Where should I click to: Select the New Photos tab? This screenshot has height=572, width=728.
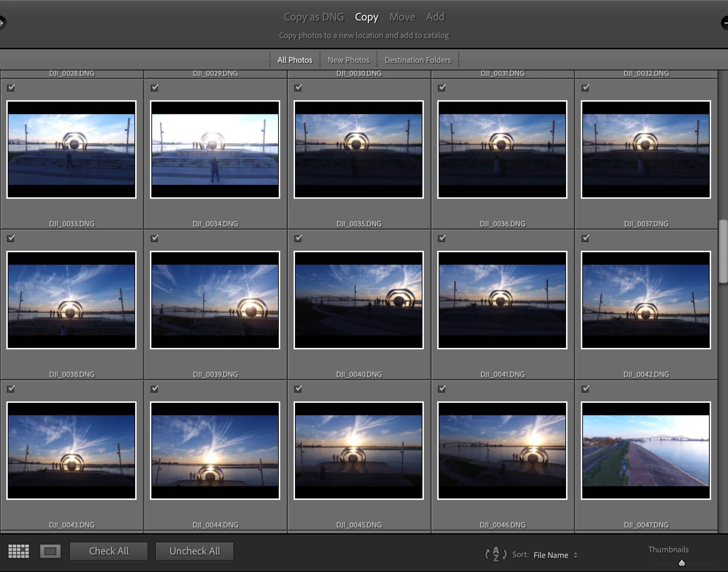click(348, 60)
